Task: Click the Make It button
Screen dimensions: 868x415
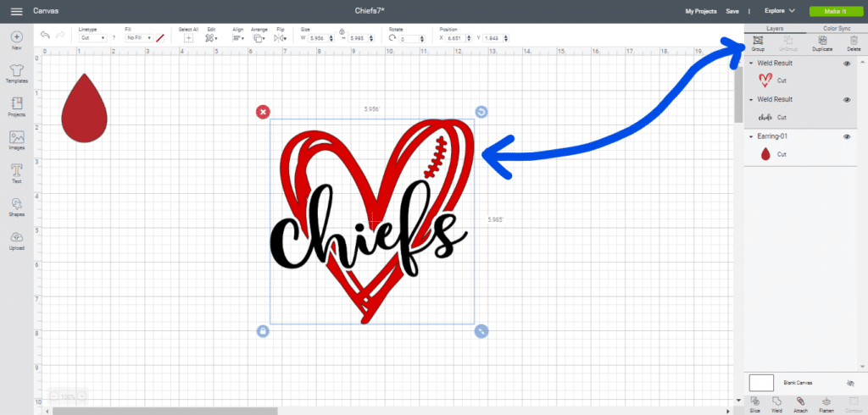Action: [832, 11]
